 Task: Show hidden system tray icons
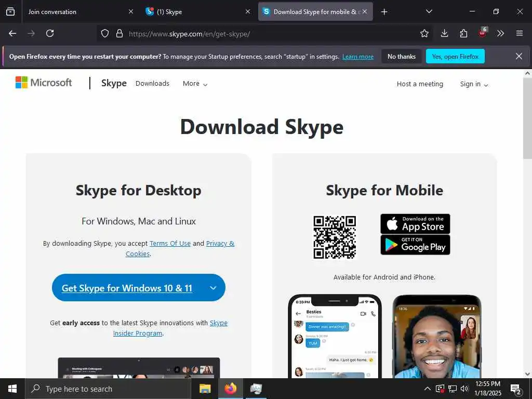pyautogui.click(x=428, y=389)
